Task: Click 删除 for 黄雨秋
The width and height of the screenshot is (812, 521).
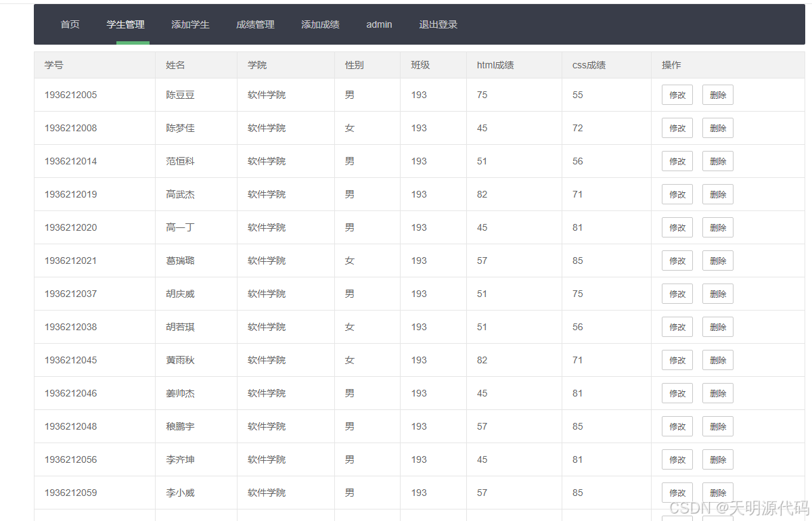Action: click(x=718, y=360)
